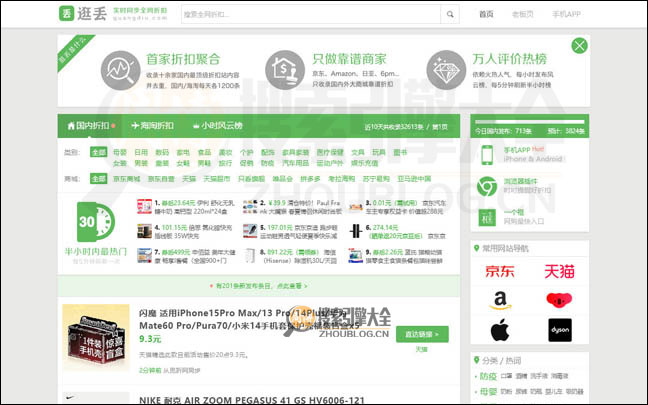The width and height of the screenshot is (648, 405).
Task: Filter category by 个护
Action: coord(246,152)
